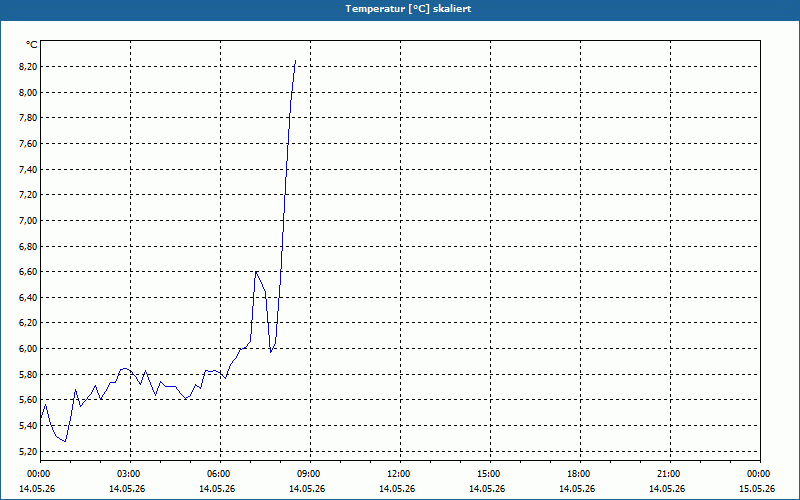Click the 6,00 y-axis value

[28, 348]
